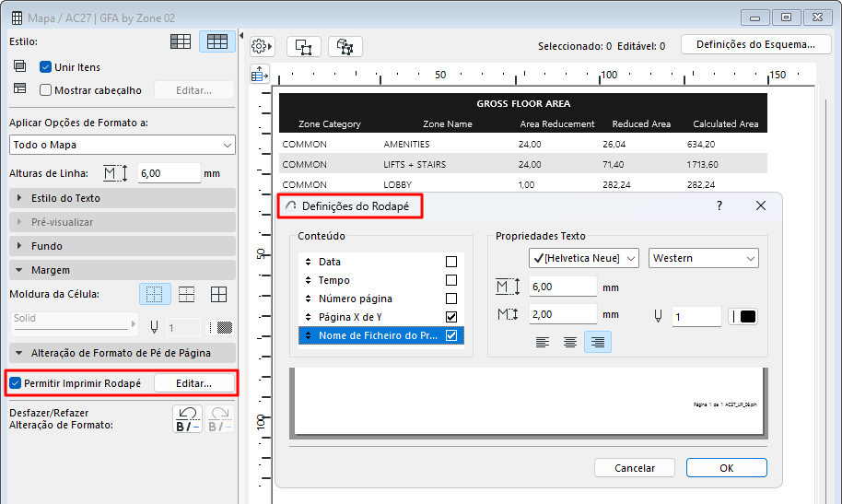Expand the Fundo section
This screenshot has height=504, width=842.
click(x=123, y=246)
